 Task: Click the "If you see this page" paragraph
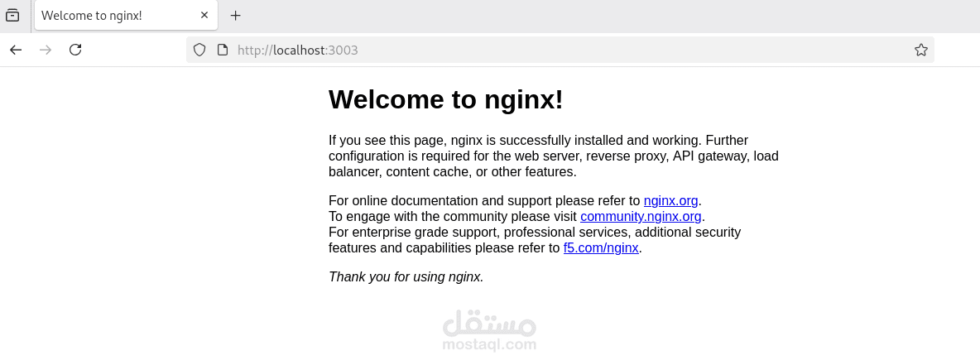click(554, 156)
